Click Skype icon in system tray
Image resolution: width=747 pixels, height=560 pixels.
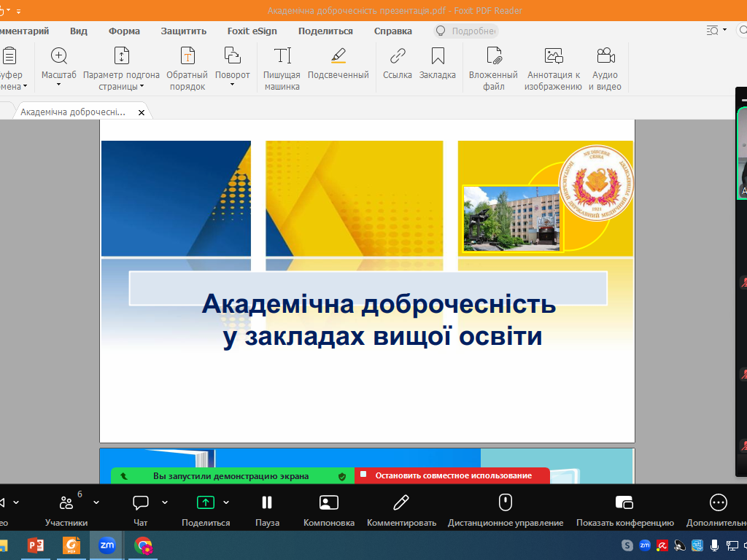(x=627, y=545)
